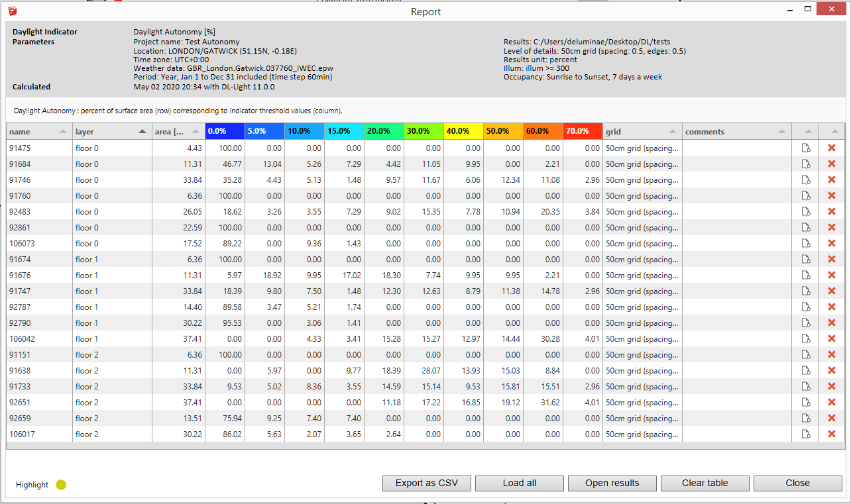Clear the table contents
Viewport: 851px width, 504px height.
click(705, 483)
